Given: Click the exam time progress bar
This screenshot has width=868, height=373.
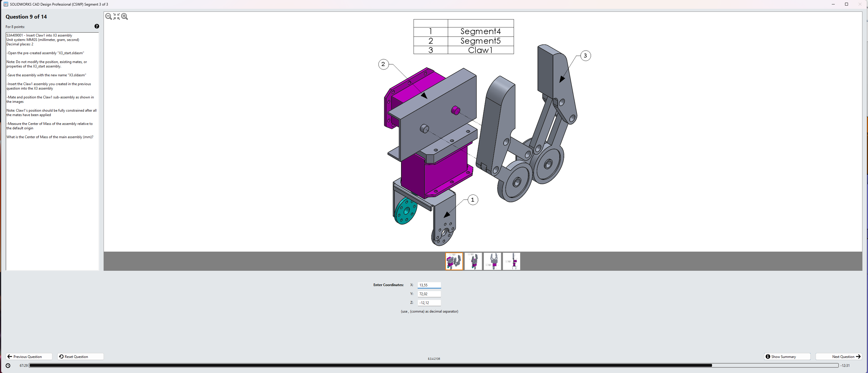Looking at the screenshot, I should [433, 366].
